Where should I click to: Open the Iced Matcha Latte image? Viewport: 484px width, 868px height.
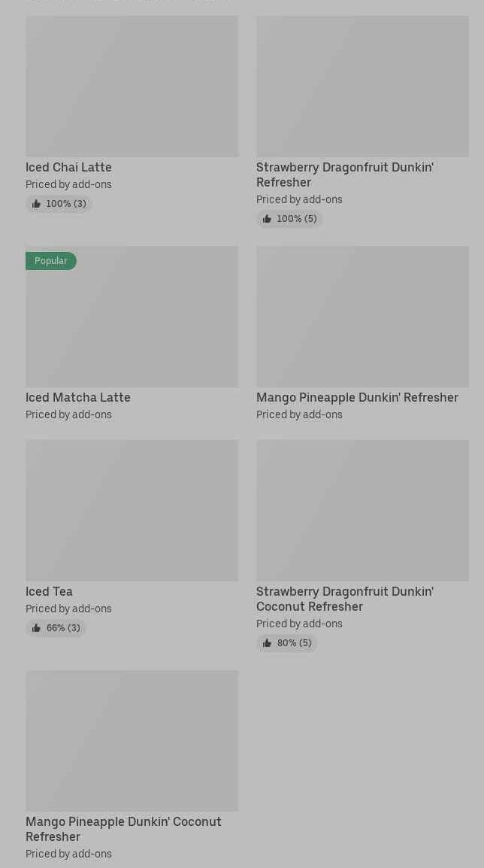132,317
